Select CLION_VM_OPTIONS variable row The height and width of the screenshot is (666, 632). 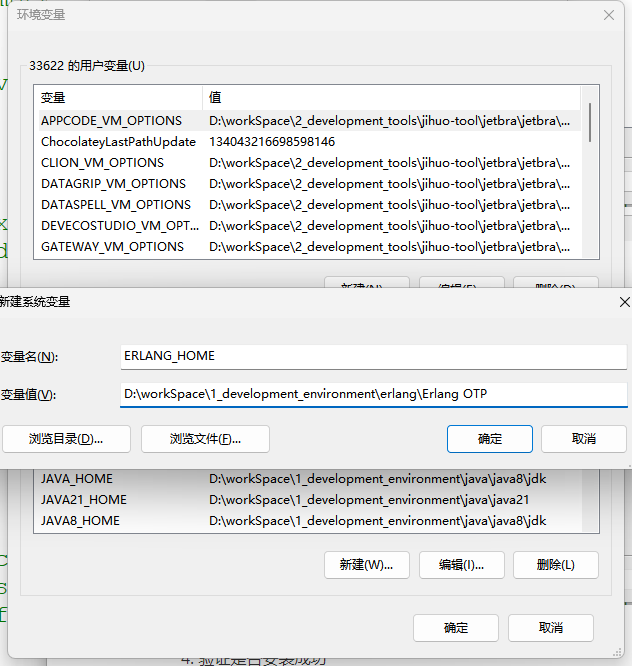pos(102,162)
